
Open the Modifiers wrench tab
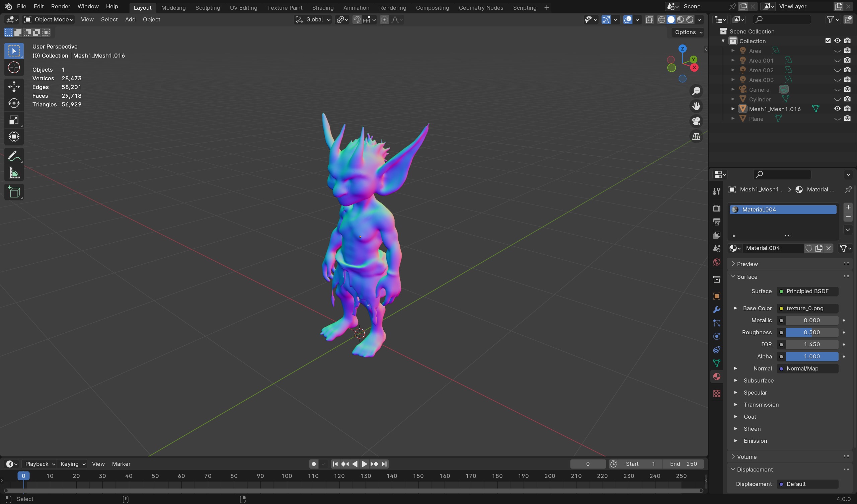click(716, 310)
